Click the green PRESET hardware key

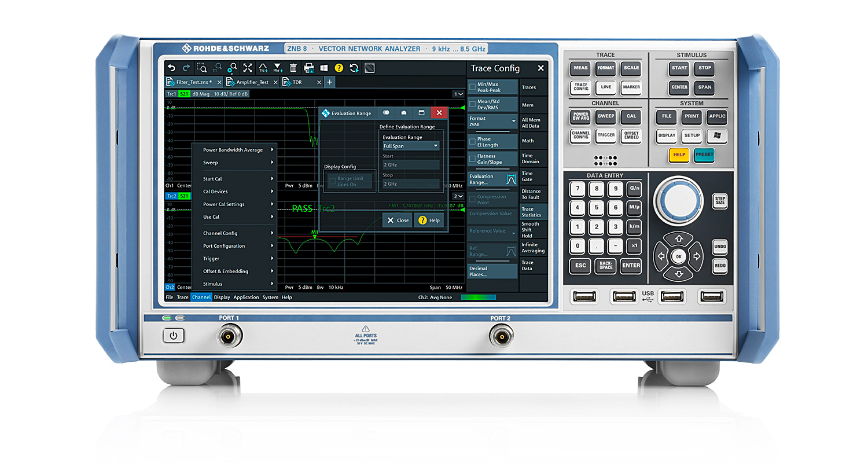[x=704, y=155]
